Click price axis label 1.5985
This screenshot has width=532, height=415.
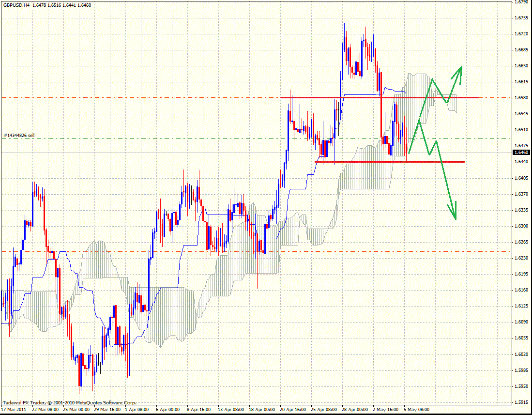pos(521,370)
